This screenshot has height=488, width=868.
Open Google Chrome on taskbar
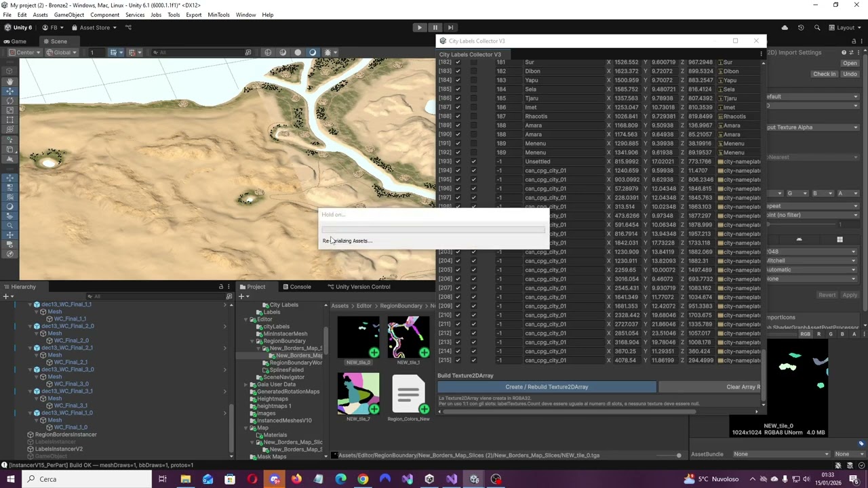[x=363, y=479]
